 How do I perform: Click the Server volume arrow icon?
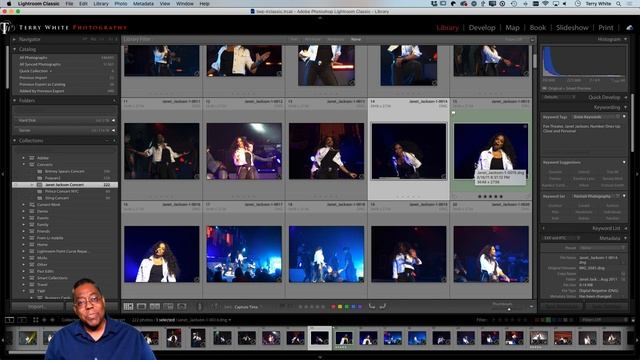[113, 130]
